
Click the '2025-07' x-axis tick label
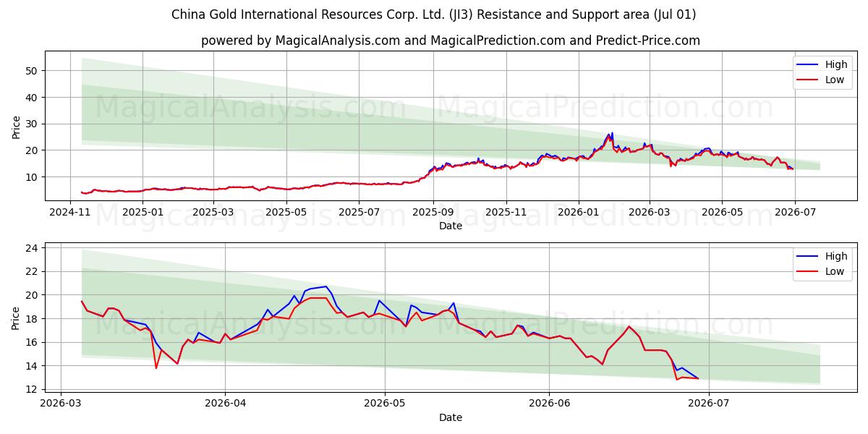click(359, 212)
